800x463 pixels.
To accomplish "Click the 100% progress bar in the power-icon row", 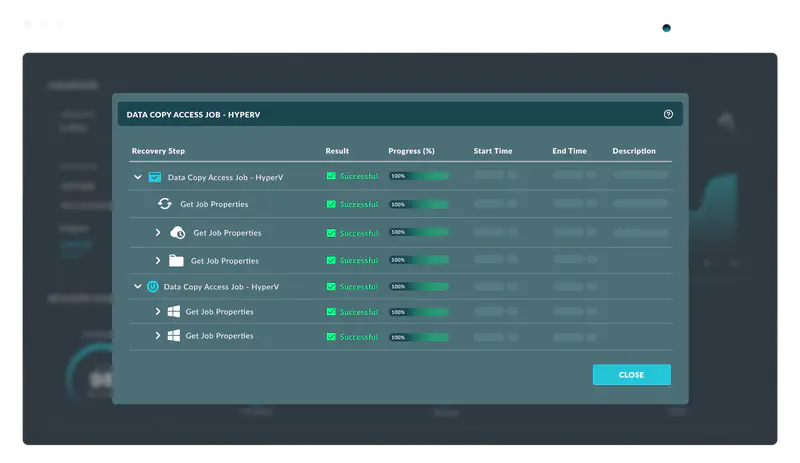I will [x=419, y=286].
